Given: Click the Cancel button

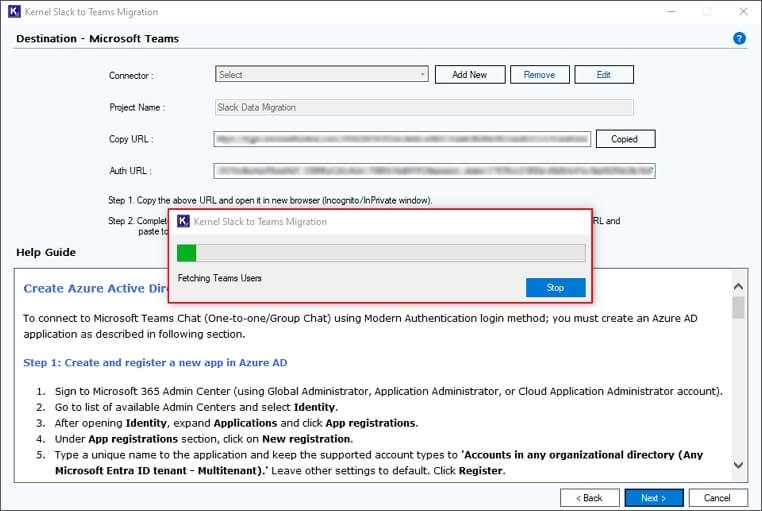Looking at the screenshot, I should 717,498.
